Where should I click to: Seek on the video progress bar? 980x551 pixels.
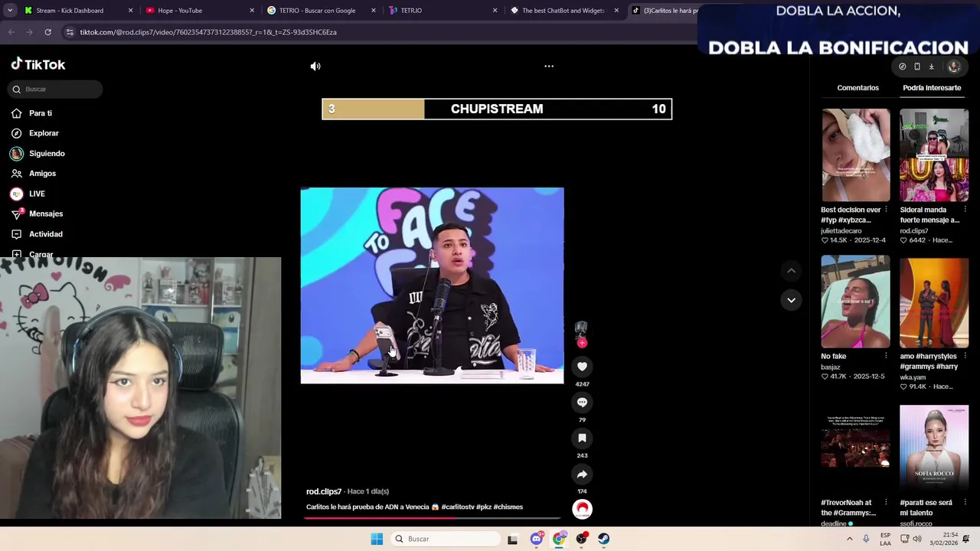pos(433,517)
